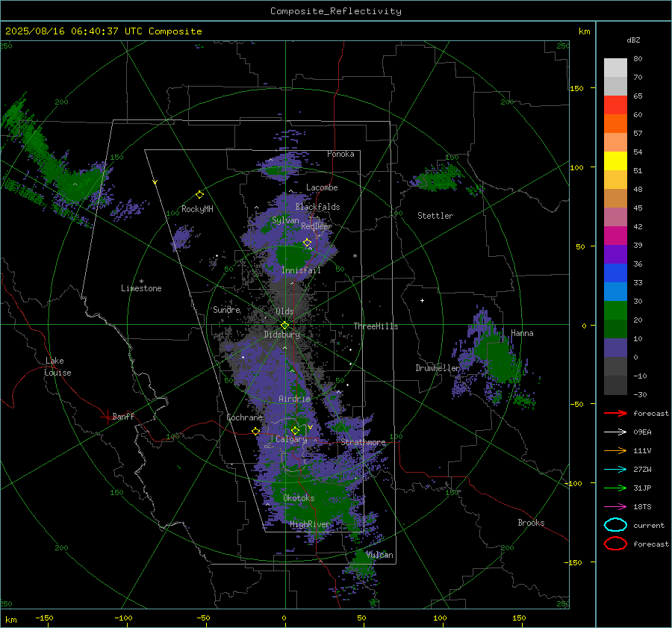
Task: Click the yellow diamond marker at RockyMH
Action: pos(199,195)
